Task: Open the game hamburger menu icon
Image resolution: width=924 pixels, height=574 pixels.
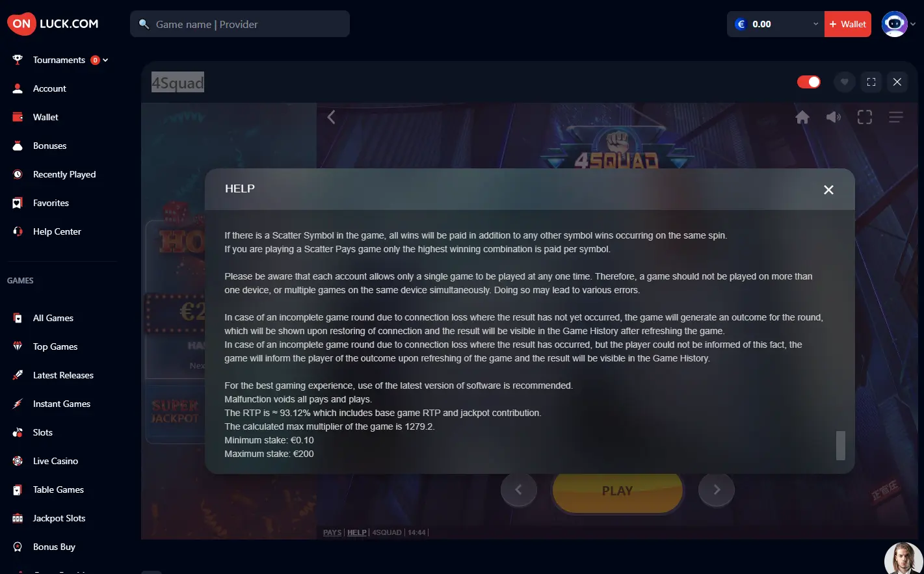Action: [895, 117]
